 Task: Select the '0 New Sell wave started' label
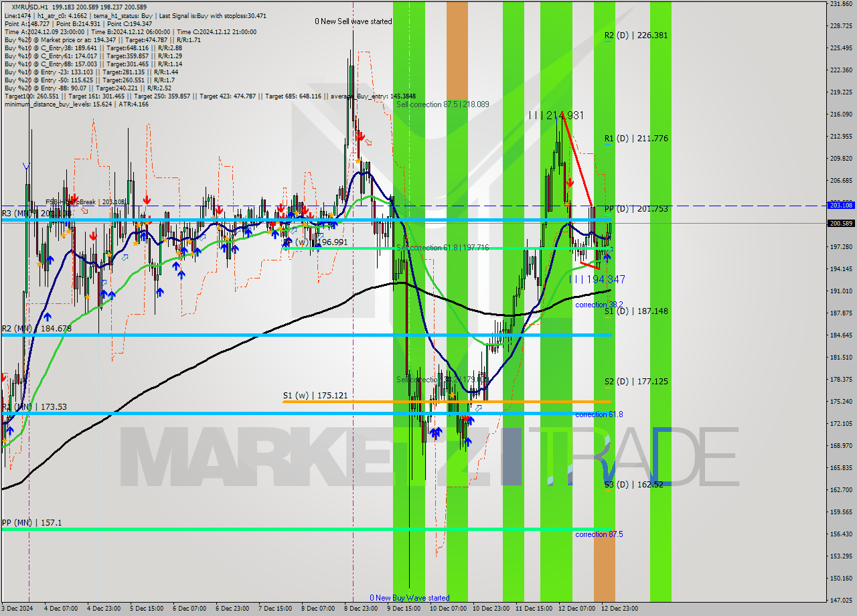[354, 21]
